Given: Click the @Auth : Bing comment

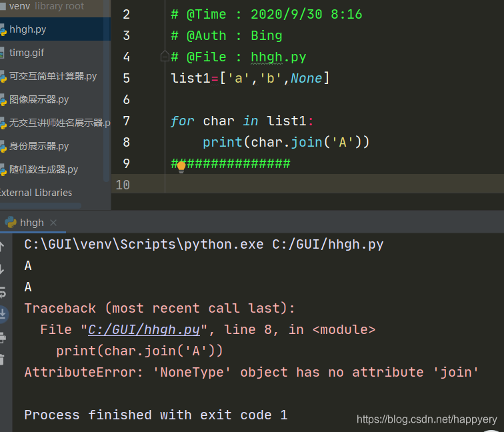Looking at the screenshot, I should (x=227, y=36).
